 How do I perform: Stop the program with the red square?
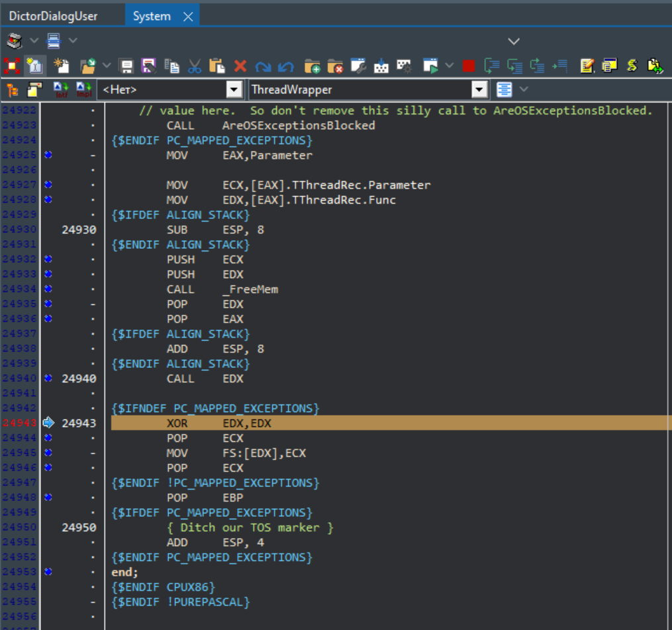[x=469, y=66]
